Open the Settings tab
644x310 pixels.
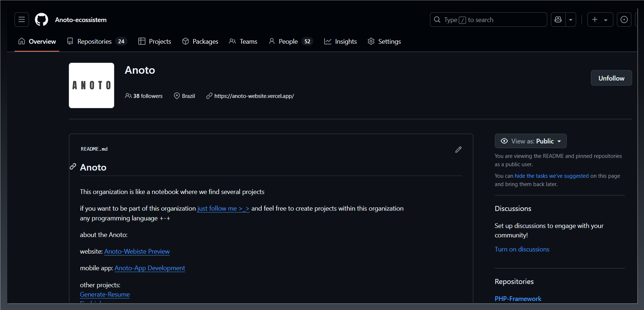(384, 42)
